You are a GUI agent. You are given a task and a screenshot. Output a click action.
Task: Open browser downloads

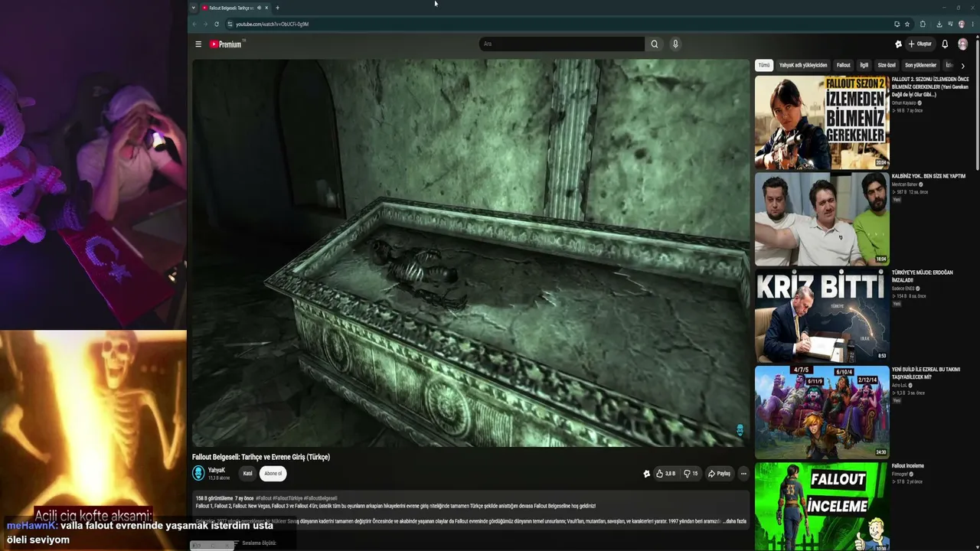(x=939, y=24)
